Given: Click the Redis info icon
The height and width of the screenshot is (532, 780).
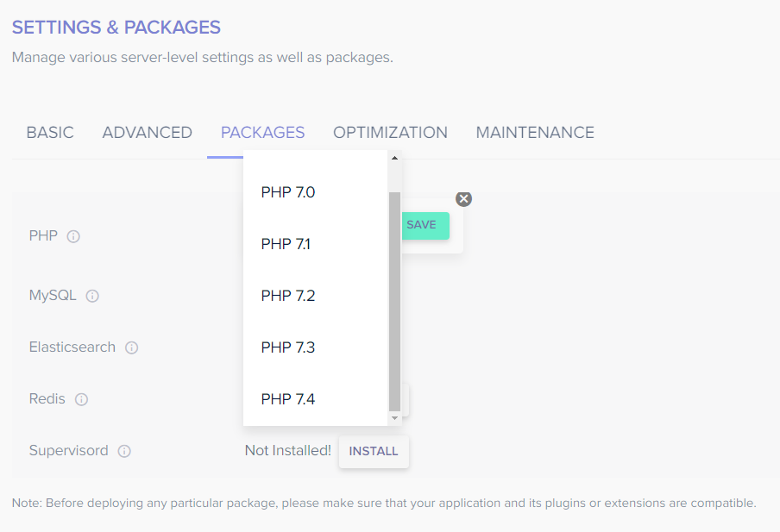Looking at the screenshot, I should click(x=81, y=399).
